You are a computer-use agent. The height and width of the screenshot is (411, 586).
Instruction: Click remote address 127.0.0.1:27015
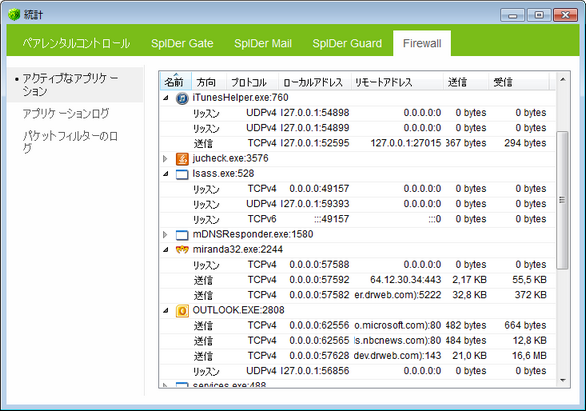405,143
